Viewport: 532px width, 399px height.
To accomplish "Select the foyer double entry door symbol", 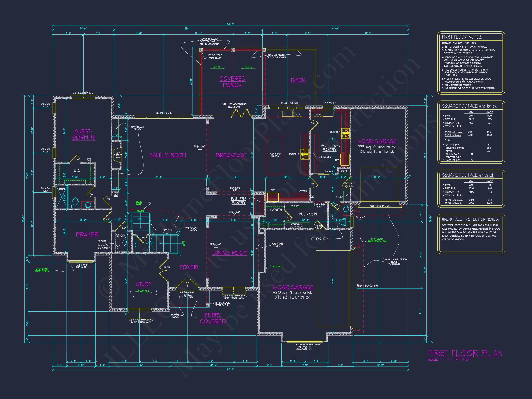I will [x=187, y=284].
